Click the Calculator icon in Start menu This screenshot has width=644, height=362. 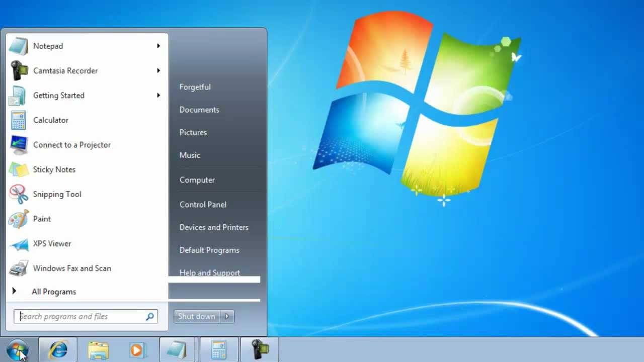pos(19,120)
